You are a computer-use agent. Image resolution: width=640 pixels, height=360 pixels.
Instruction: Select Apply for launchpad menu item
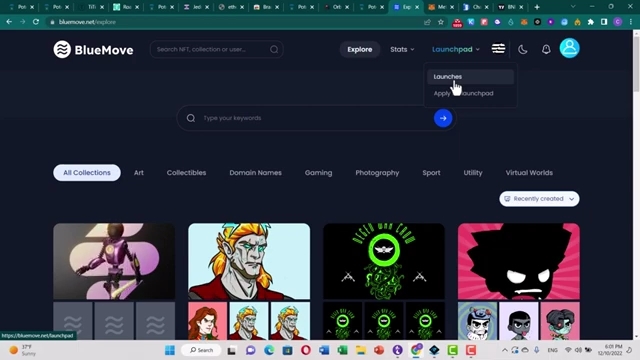[x=470, y=93]
